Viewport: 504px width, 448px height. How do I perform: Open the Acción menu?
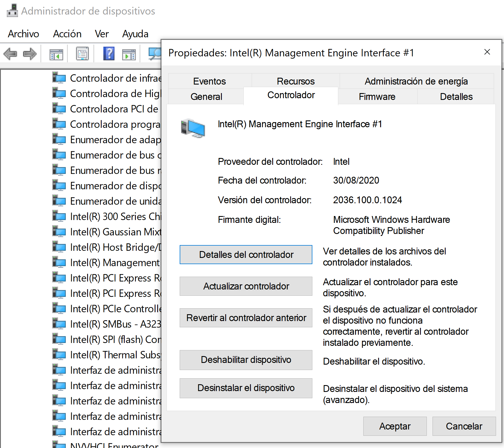click(x=67, y=34)
